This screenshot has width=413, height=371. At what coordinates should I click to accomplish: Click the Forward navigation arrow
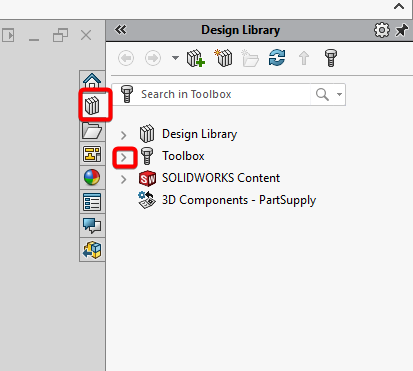[153, 58]
